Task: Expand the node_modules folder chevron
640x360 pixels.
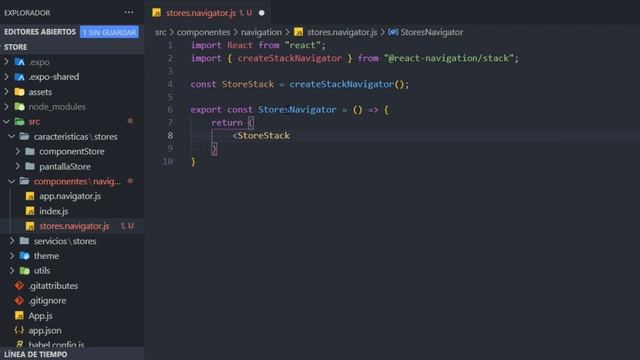Action: tap(6, 107)
